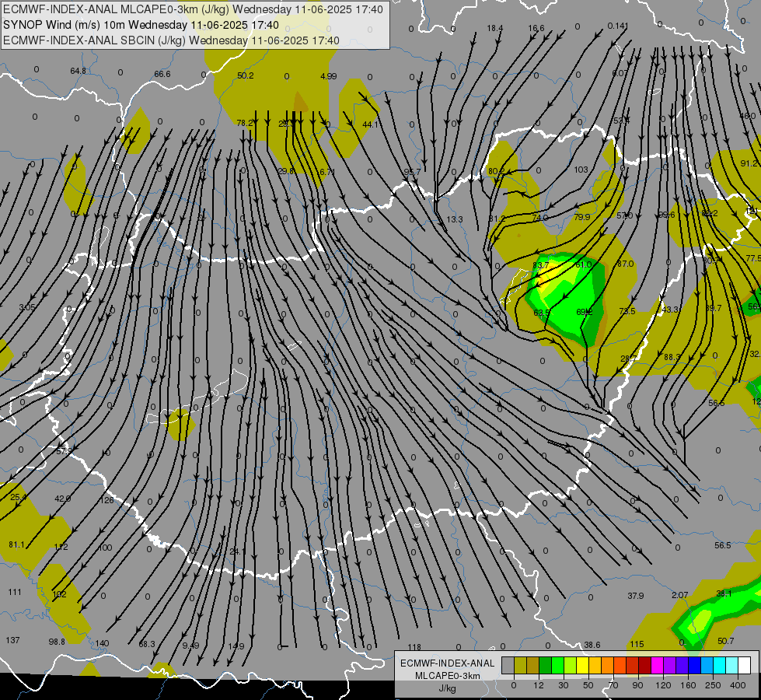The image size is (761, 700).
Task: Click the grid value 95.7
Action: tap(412, 172)
